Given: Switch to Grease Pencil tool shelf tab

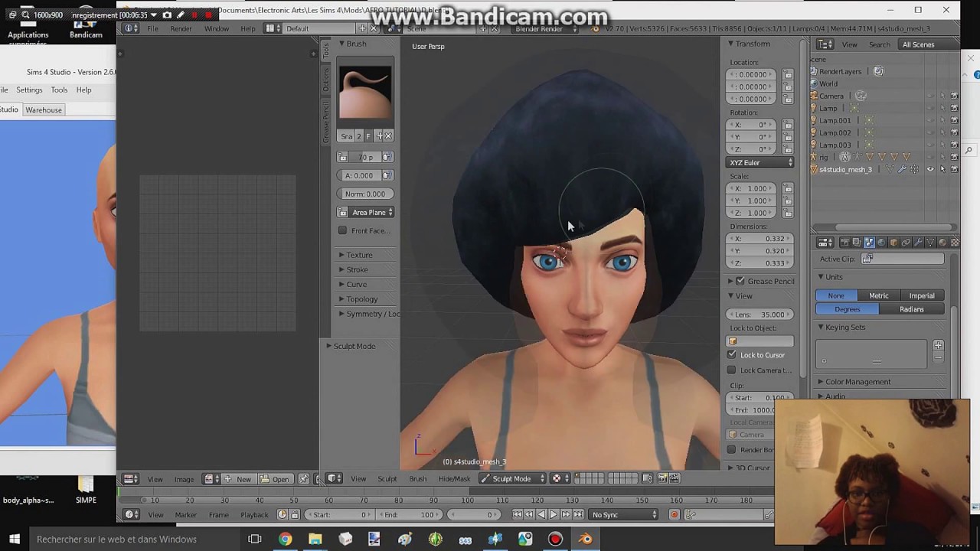Looking at the screenshot, I should [325, 122].
